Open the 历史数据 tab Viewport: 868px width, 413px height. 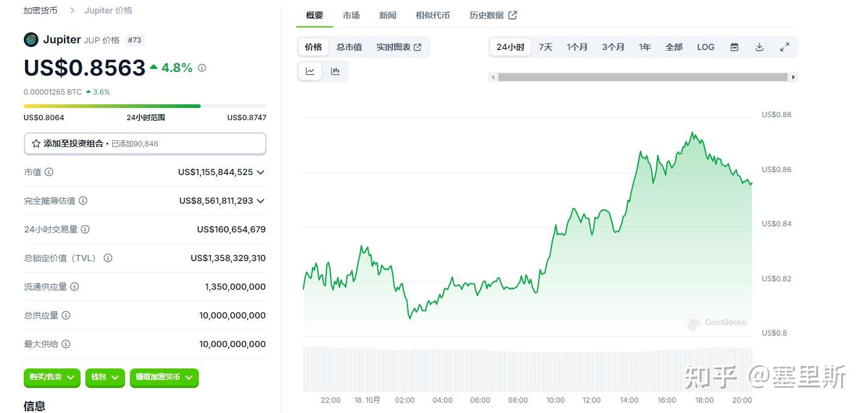488,15
